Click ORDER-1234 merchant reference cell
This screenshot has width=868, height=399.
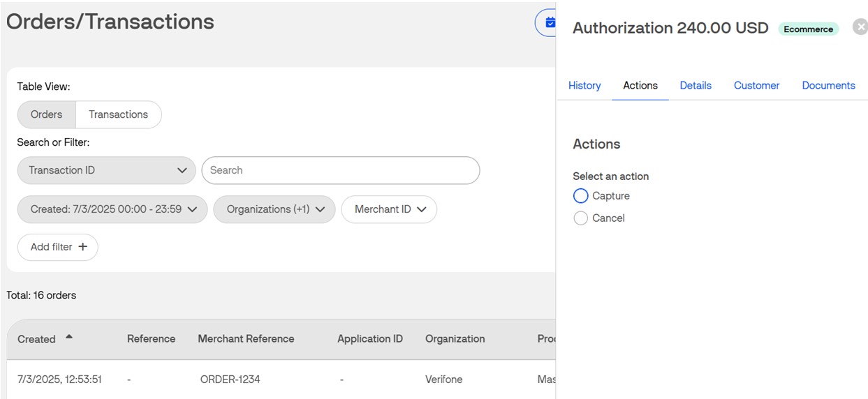230,379
